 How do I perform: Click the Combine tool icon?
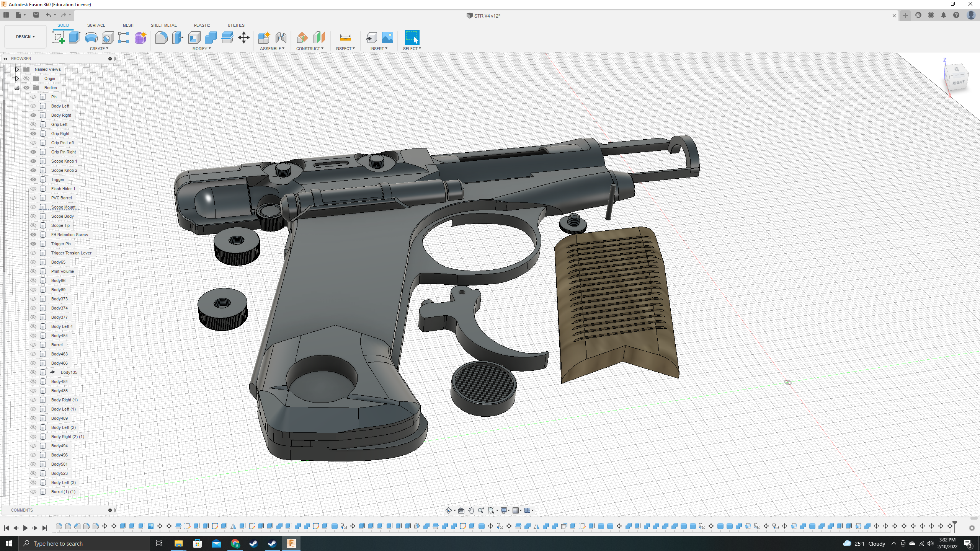(211, 37)
